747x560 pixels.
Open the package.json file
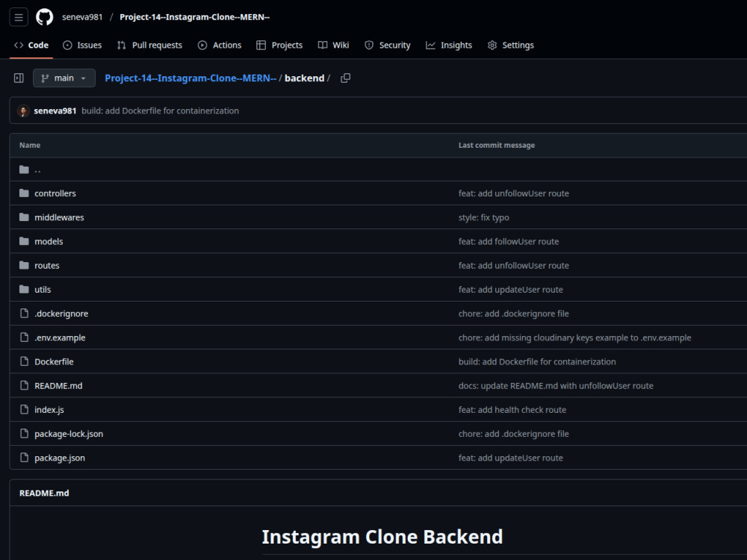60,458
